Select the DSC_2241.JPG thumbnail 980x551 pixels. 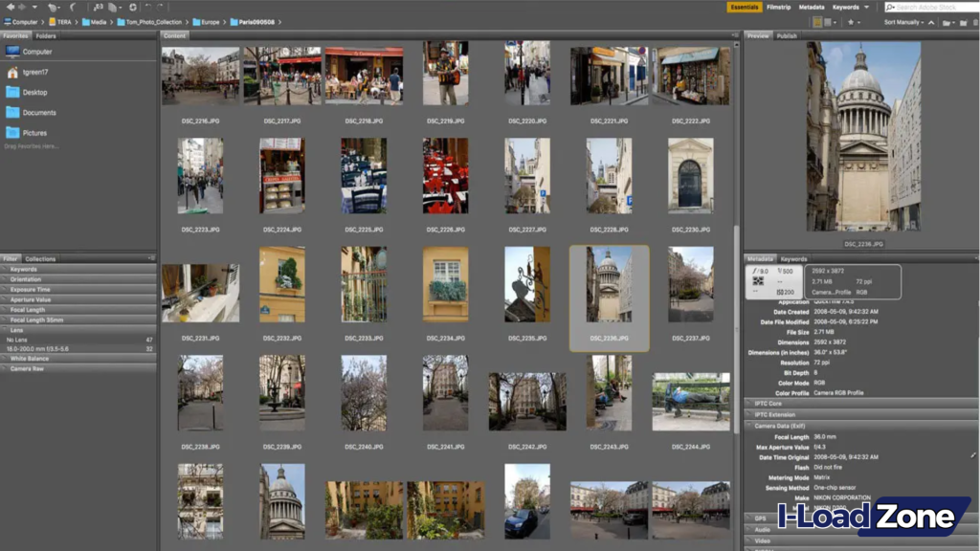(x=445, y=396)
